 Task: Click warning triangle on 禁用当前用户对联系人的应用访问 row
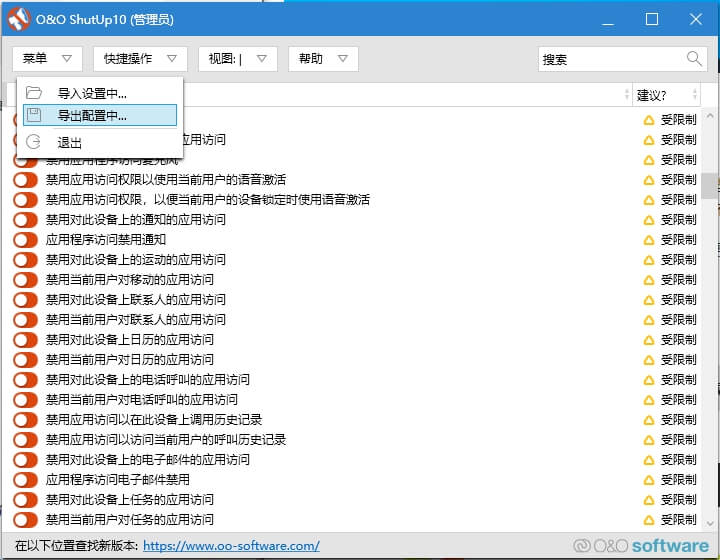[x=648, y=320]
